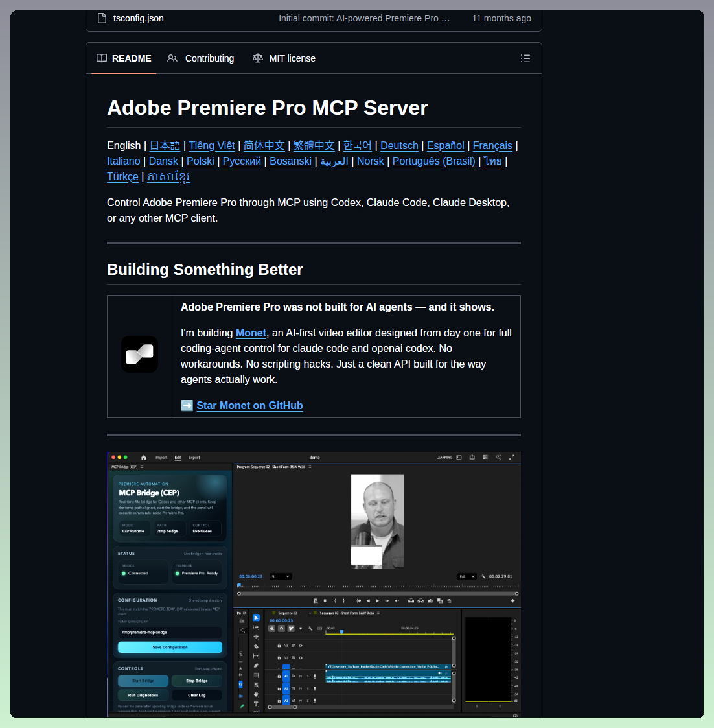Image resolution: width=714 pixels, height=728 pixels.
Task: Open the README outline list icon
Action: [525, 58]
